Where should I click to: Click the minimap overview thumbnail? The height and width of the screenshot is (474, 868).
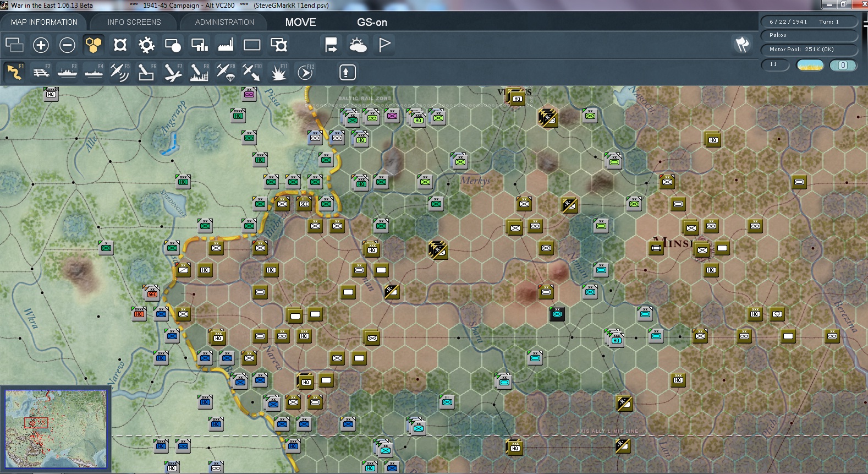[x=56, y=429]
